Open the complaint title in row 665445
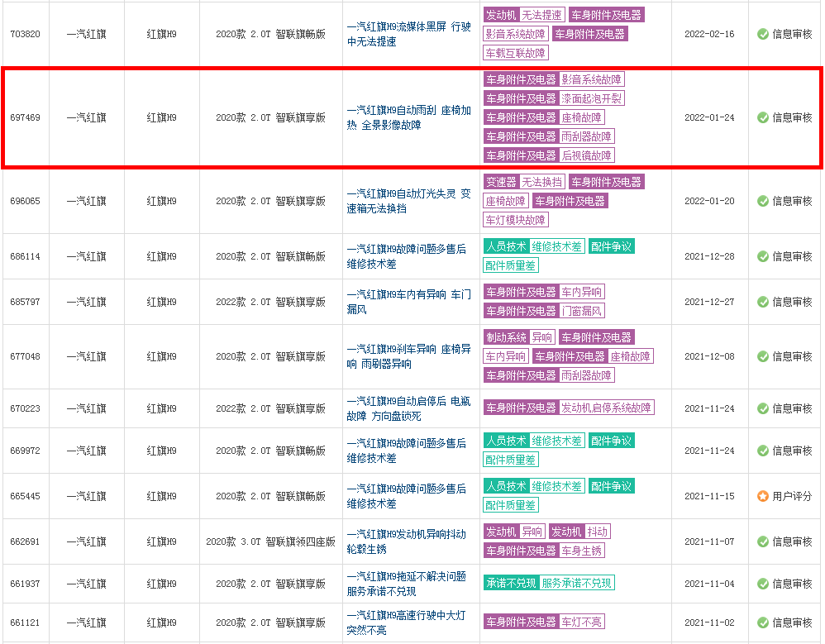This screenshot has height=644, width=825. [406, 496]
